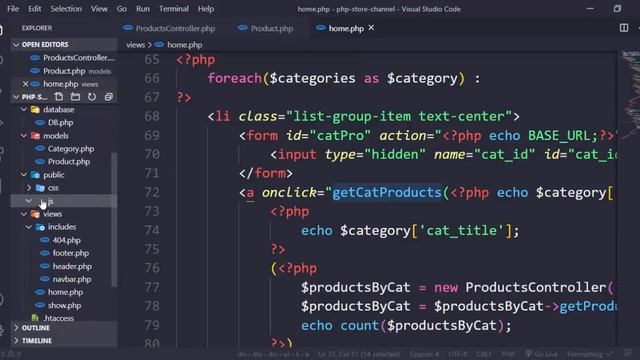Image resolution: width=640 pixels, height=360 pixels.
Task: Open the Run menu
Action: tap(143, 9)
